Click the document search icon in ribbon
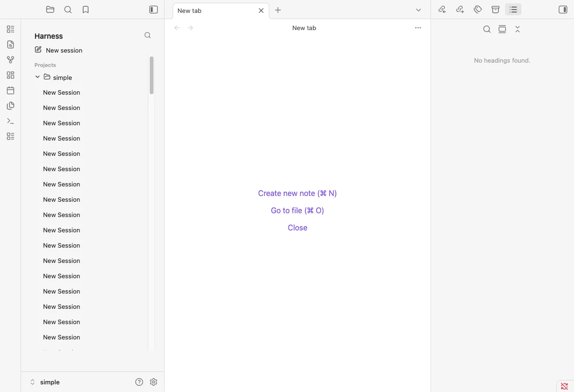The height and width of the screenshot is (392, 574). pyautogui.click(x=11, y=44)
